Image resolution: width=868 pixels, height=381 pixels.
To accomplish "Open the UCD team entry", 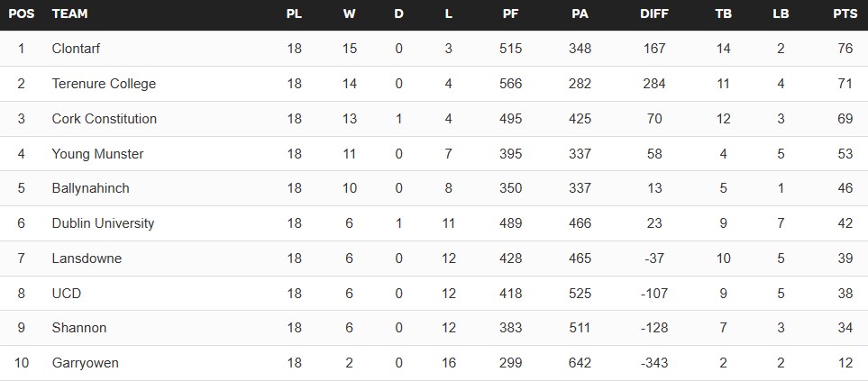I will pyautogui.click(x=67, y=294).
